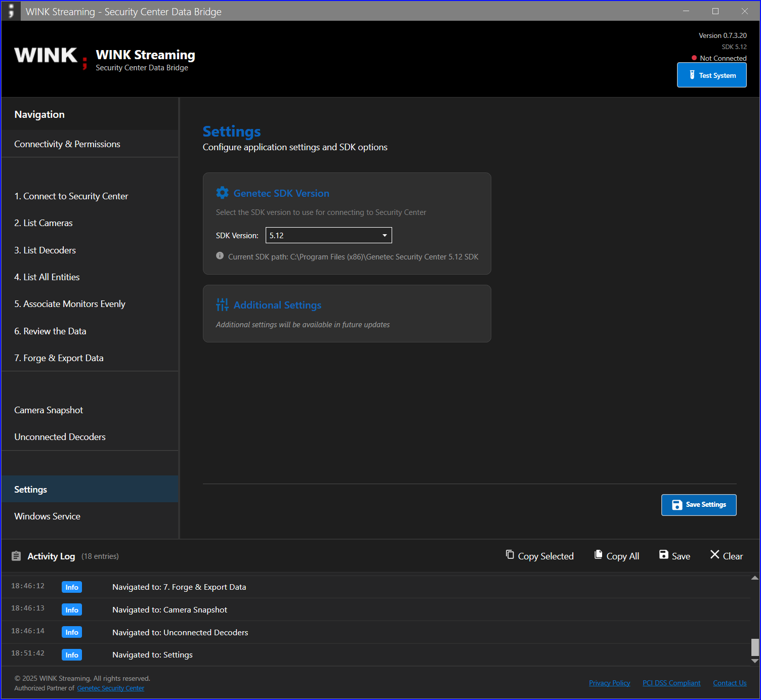Screen dimensions: 761x700
Task: Copy selected log entries
Action: tap(539, 556)
